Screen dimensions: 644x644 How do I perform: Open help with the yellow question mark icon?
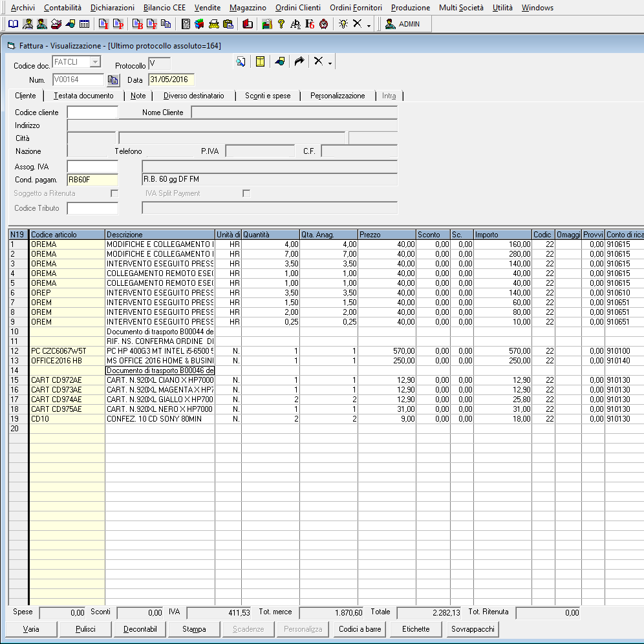(x=281, y=24)
